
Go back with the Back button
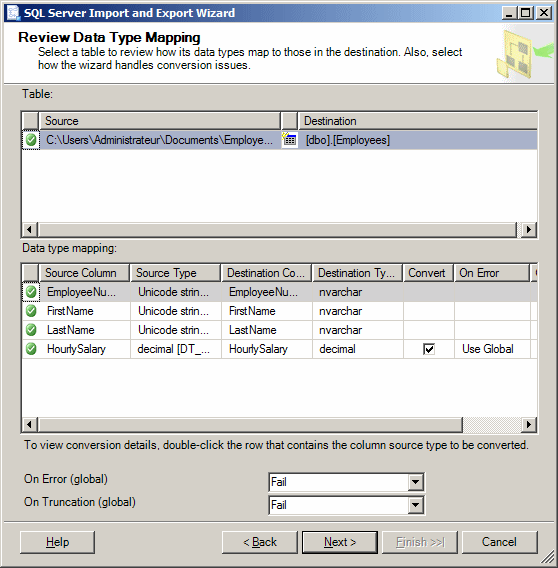click(260, 542)
